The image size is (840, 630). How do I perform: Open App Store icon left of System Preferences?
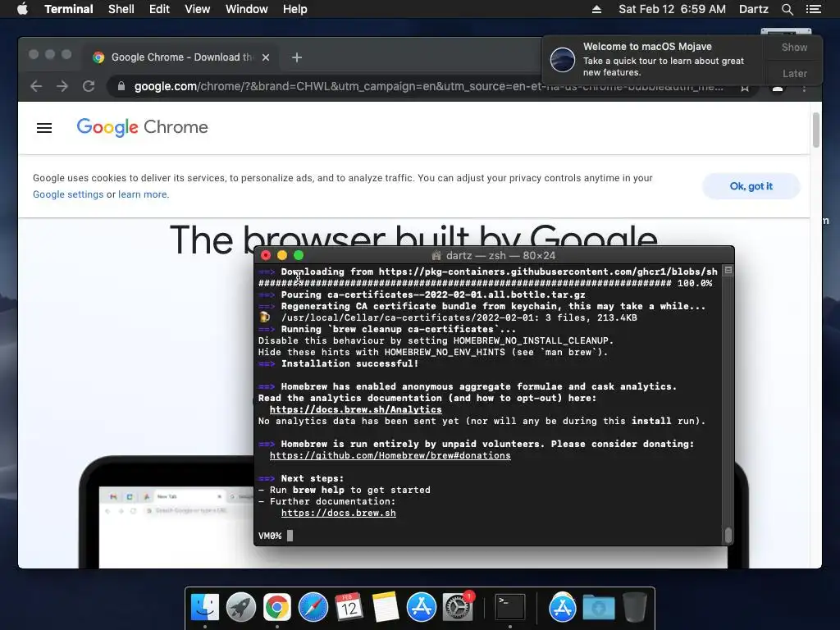pos(422,608)
